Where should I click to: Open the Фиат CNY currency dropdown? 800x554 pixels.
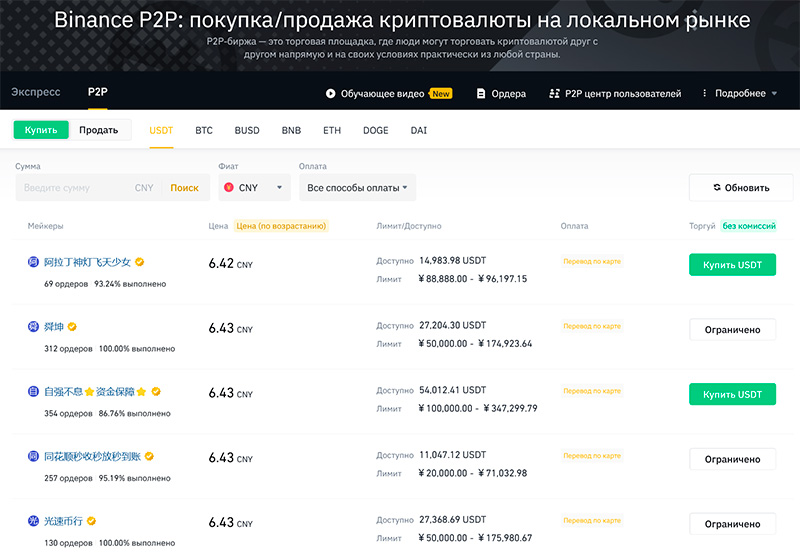click(254, 187)
